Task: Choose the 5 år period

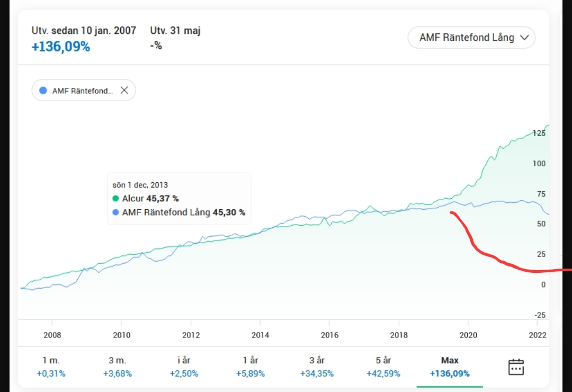Action: pos(383,367)
